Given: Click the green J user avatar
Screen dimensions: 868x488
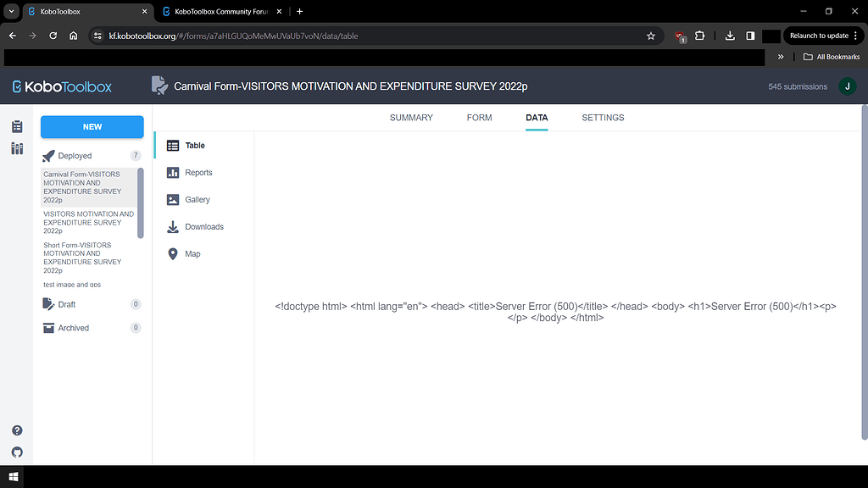Looking at the screenshot, I should pos(848,86).
